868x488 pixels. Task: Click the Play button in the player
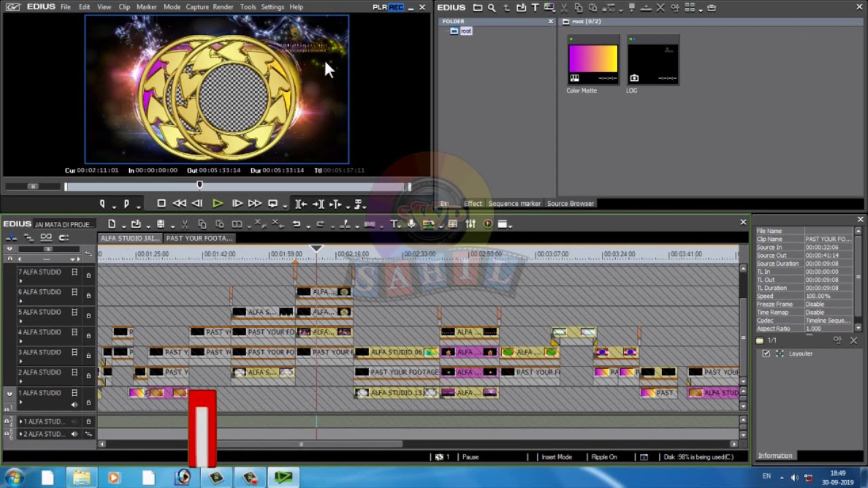coord(218,203)
